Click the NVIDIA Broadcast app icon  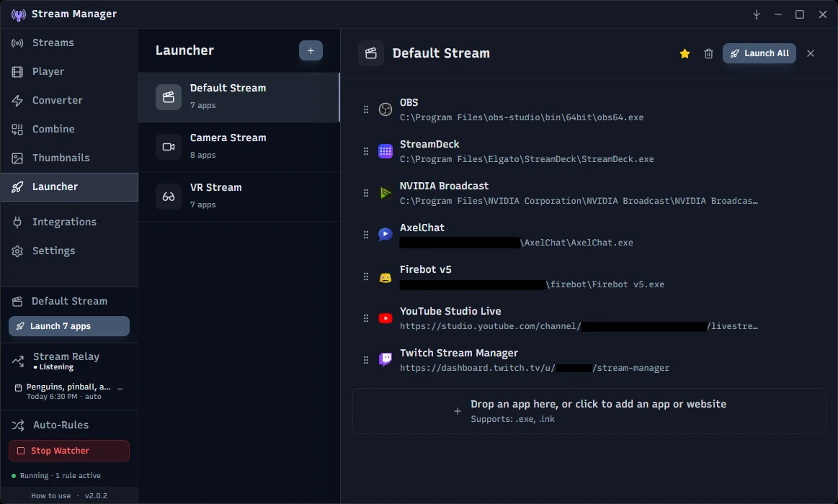(x=385, y=193)
